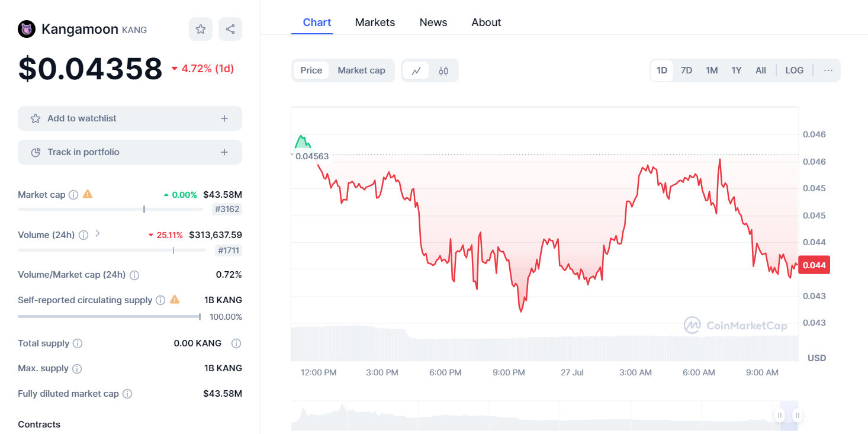Open chart more options ellipsis

coord(828,70)
